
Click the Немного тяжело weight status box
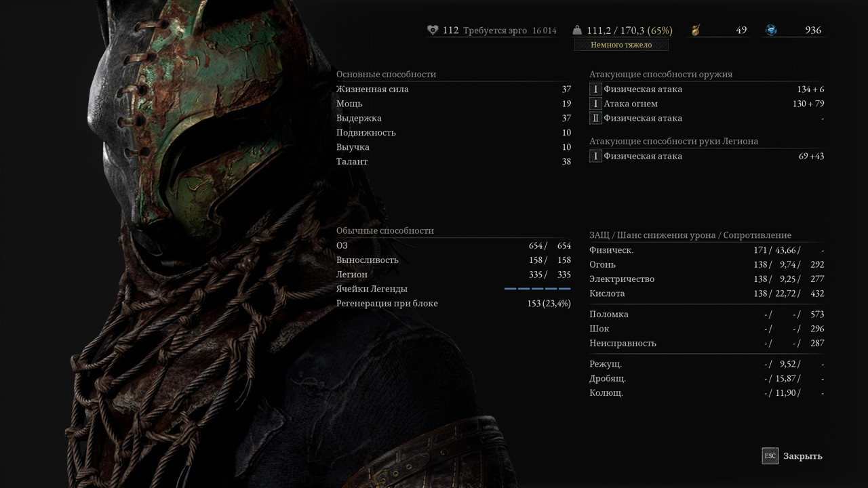(621, 45)
